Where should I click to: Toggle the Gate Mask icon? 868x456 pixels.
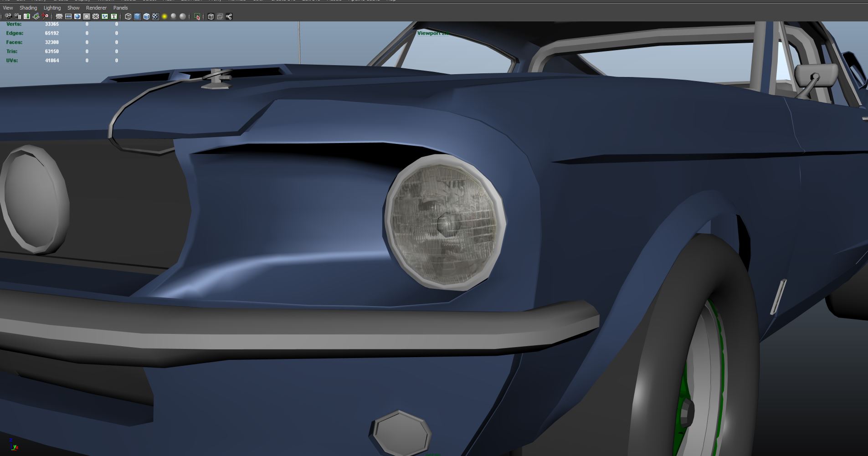pyautogui.click(x=87, y=16)
